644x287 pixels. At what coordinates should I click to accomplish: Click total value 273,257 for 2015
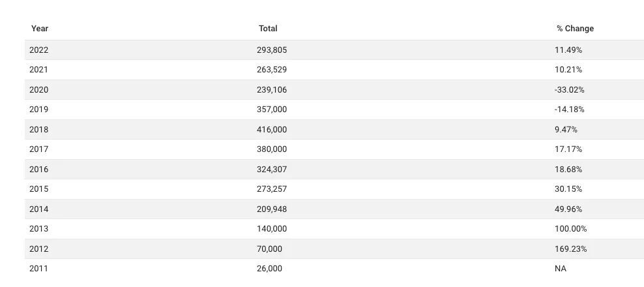272,189
